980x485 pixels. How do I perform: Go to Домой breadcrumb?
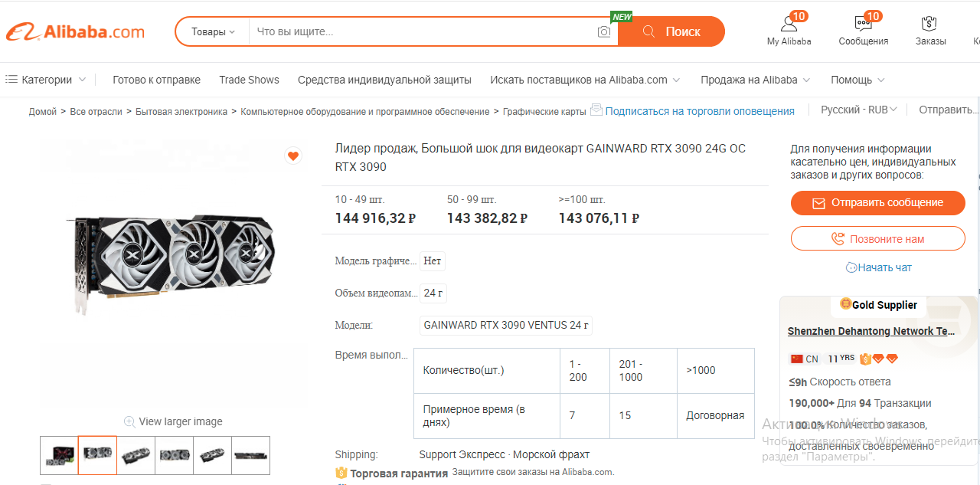tap(43, 112)
